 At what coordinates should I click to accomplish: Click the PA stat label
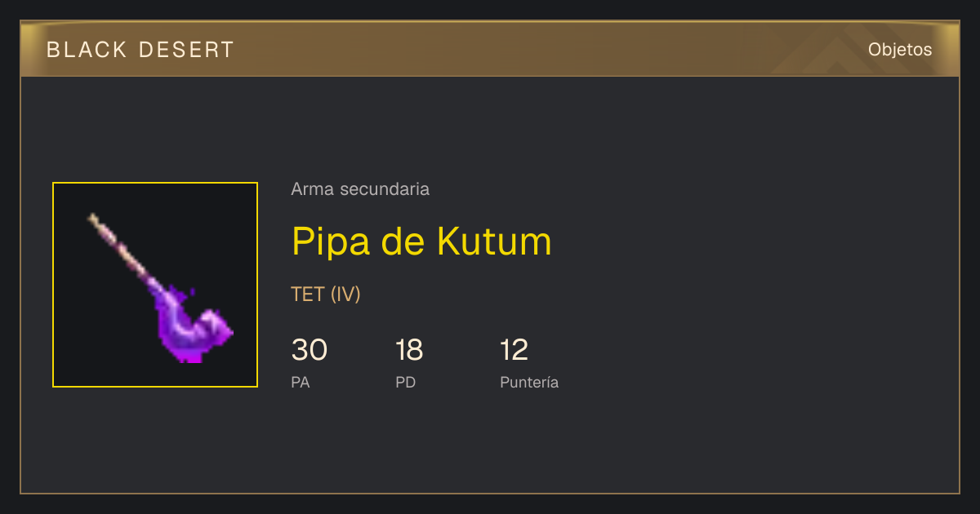click(x=301, y=382)
